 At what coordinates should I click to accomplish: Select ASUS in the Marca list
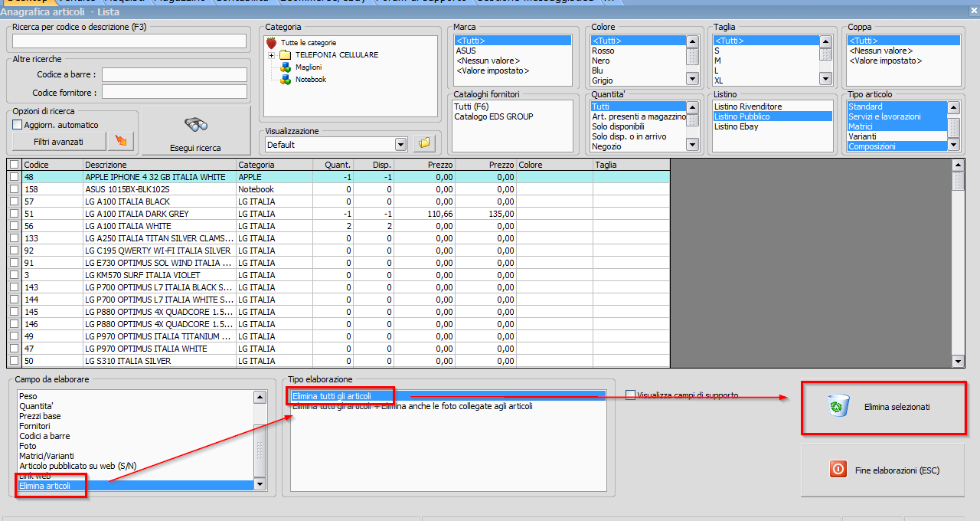512,51
